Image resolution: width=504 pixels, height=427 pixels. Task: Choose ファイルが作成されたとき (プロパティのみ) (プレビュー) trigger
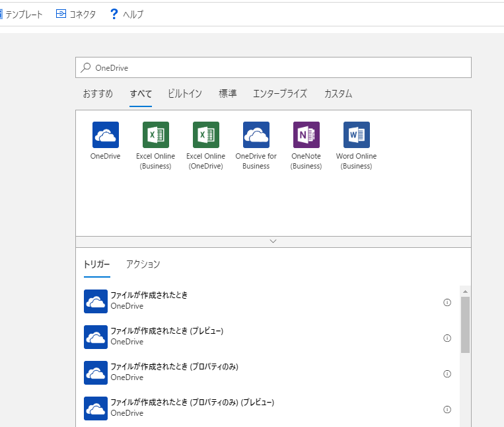267,408
